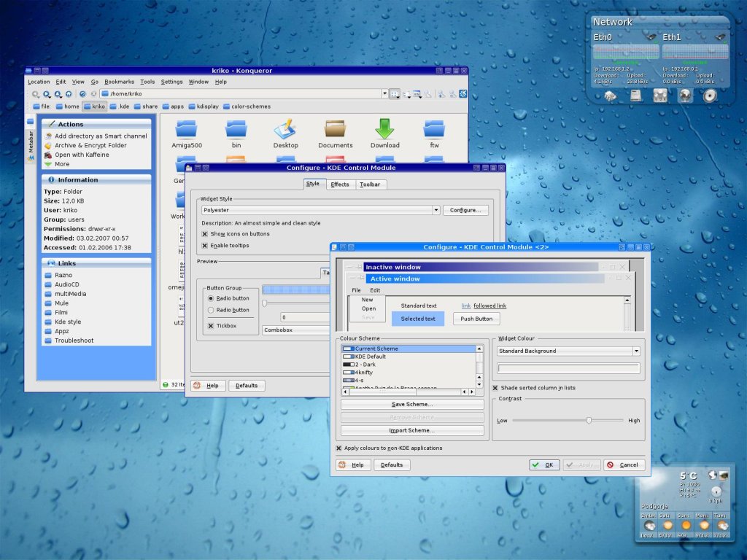Viewport: 747px width, 560px height.
Task: Go to the home directory in Konqueror
Action: pos(69,94)
